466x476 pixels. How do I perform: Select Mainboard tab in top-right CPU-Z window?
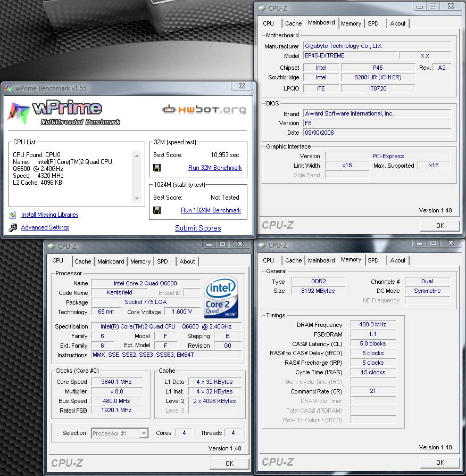pyautogui.click(x=321, y=22)
